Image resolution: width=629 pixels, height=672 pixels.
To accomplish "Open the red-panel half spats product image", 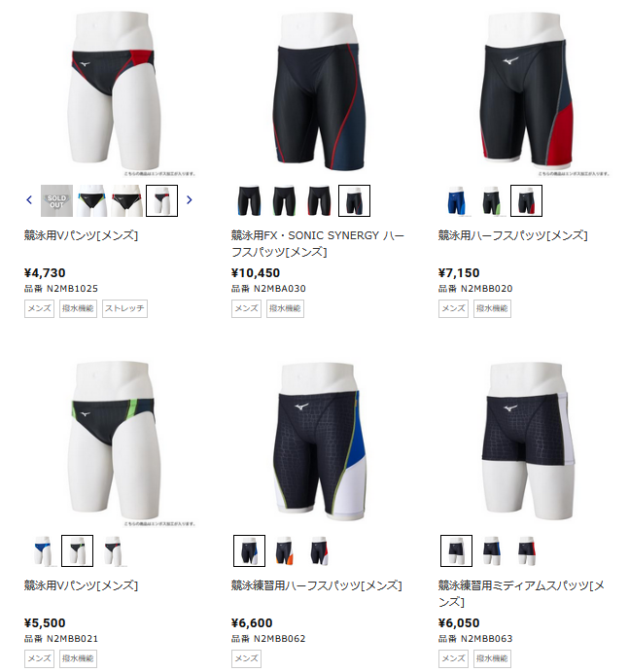I will (526, 92).
